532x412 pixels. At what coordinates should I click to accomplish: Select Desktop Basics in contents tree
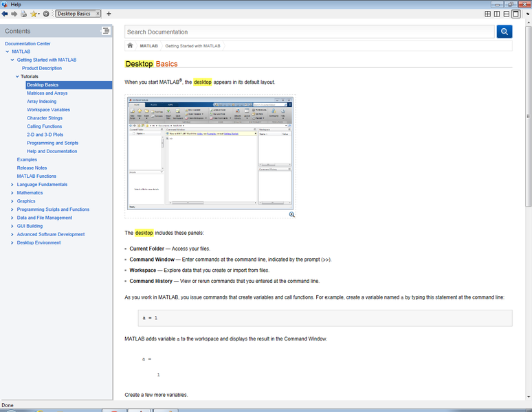pos(69,84)
